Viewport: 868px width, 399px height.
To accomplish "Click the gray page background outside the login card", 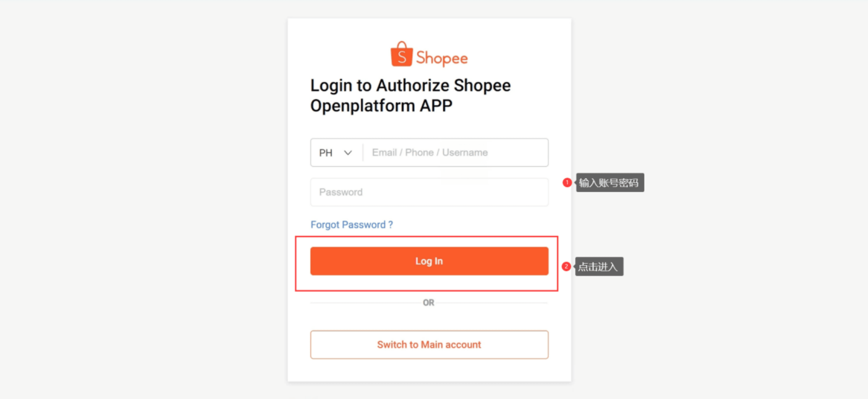I will click(x=145, y=199).
